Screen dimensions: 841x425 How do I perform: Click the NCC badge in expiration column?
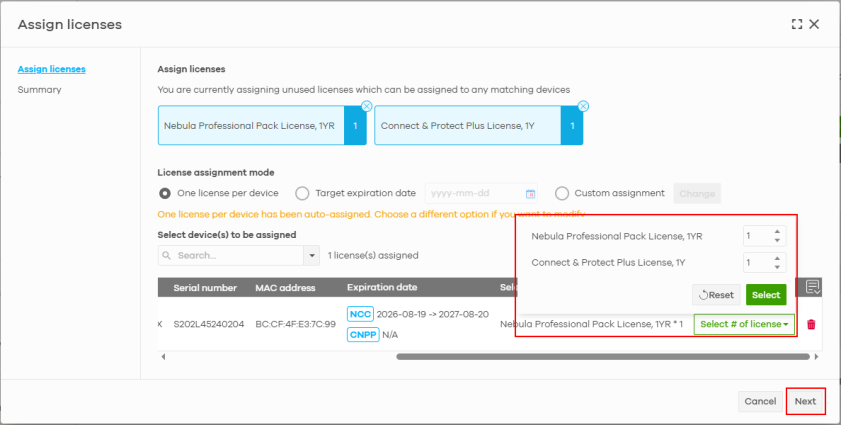pos(360,314)
